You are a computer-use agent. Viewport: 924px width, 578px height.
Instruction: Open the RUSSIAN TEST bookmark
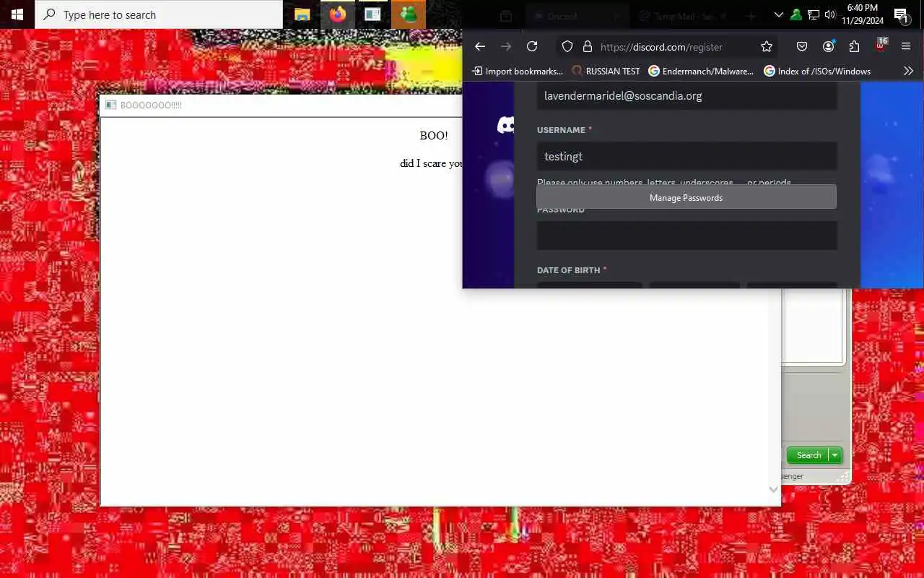pos(606,71)
